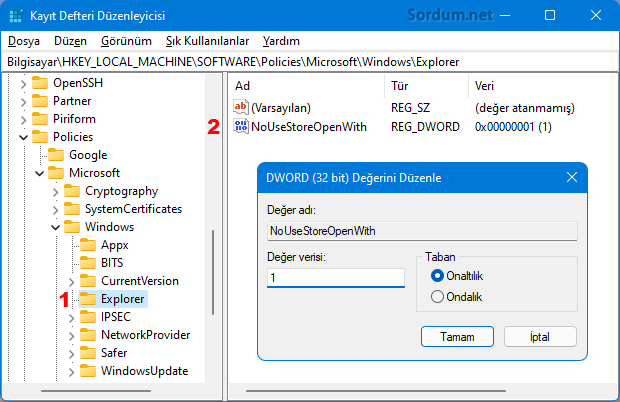The width and height of the screenshot is (620, 402).
Task: Click the Policies folder icon
Action: 40,137
